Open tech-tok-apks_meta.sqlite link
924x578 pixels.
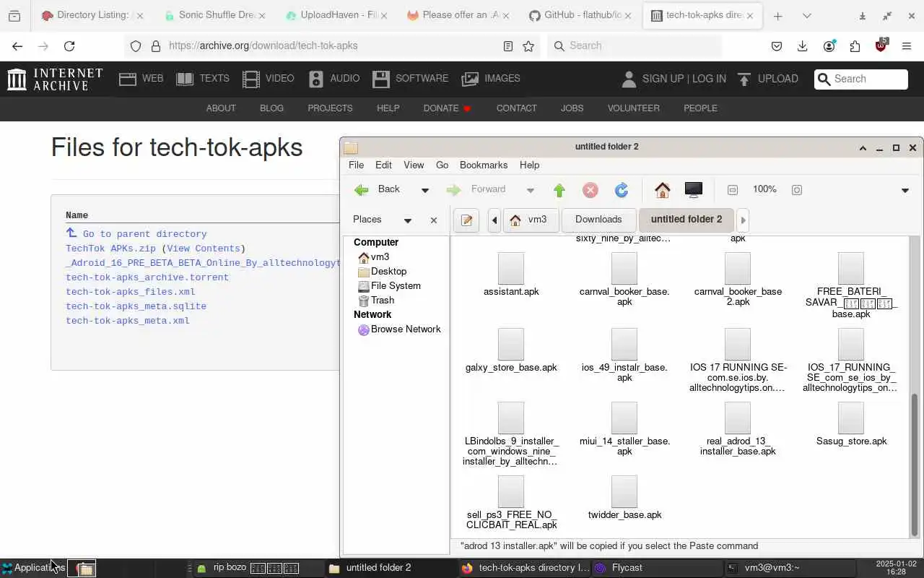point(136,306)
